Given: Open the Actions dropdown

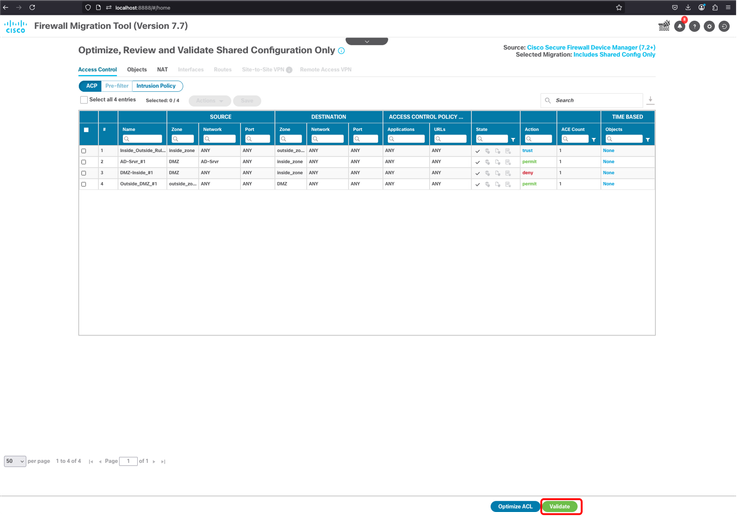Looking at the screenshot, I should point(210,101).
